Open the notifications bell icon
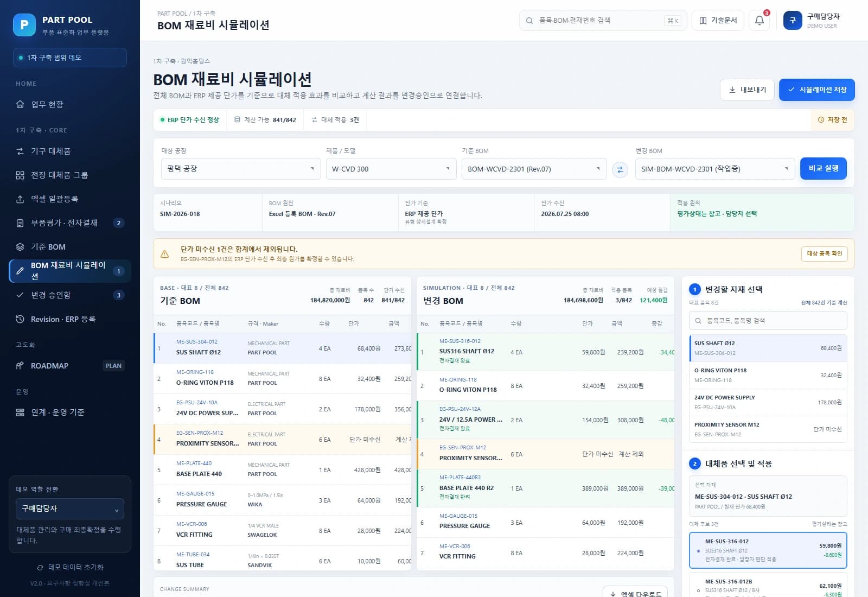This screenshot has height=597, width=868. [x=759, y=21]
